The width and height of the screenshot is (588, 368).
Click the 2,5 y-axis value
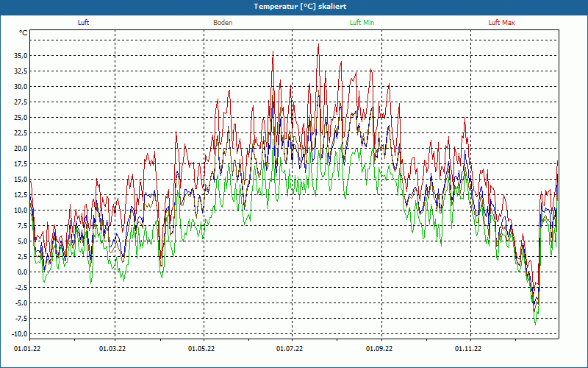[21, 256]
